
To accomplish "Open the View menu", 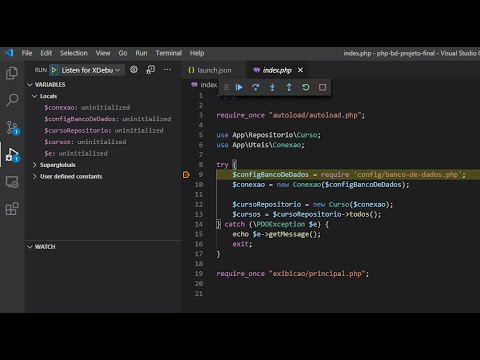I will 103,53.
